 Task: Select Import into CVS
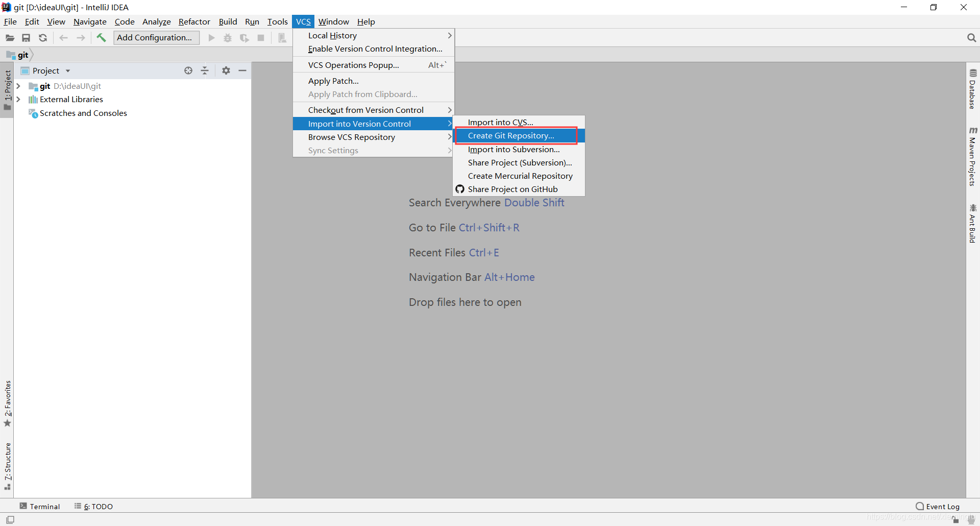click(x=519, y=122)
